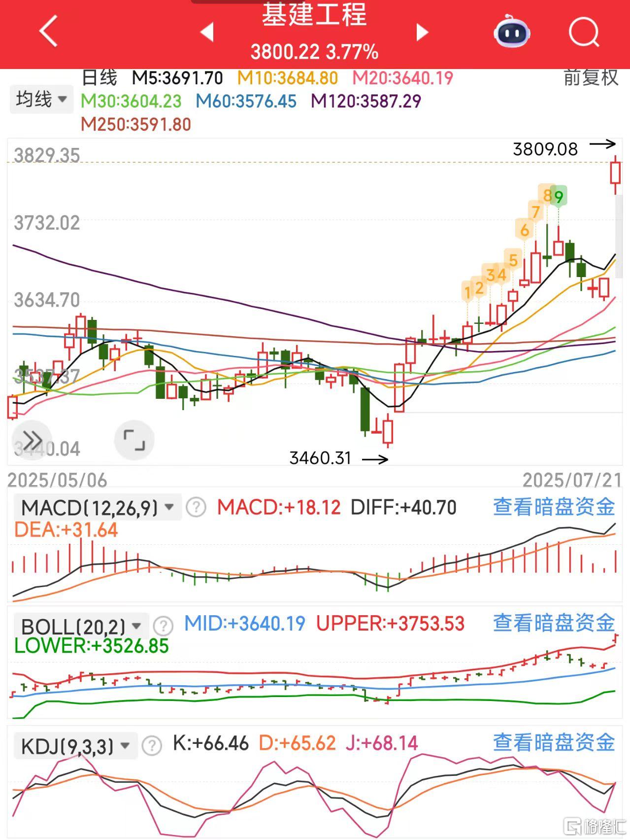Go to next sector with right triangle
630x840 pixels.
click(x=422, y=32)
